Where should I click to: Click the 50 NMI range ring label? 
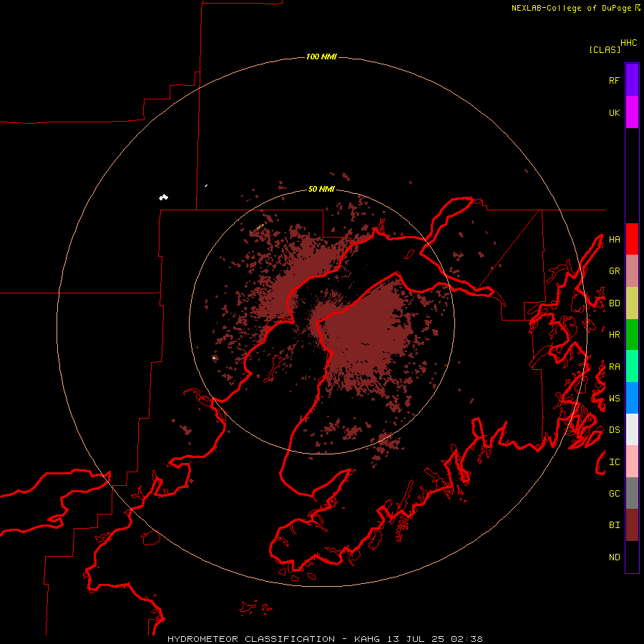tap(321, 190)
